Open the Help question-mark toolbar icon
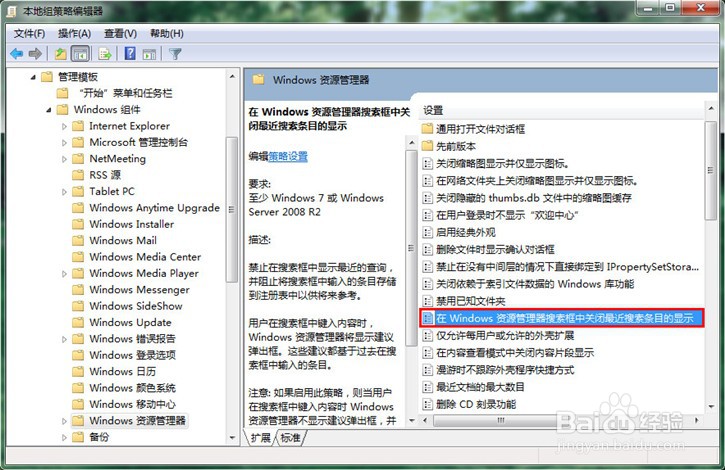Image resolution: width=725 pixels, height=470 pixels. (x=130, y=54)
